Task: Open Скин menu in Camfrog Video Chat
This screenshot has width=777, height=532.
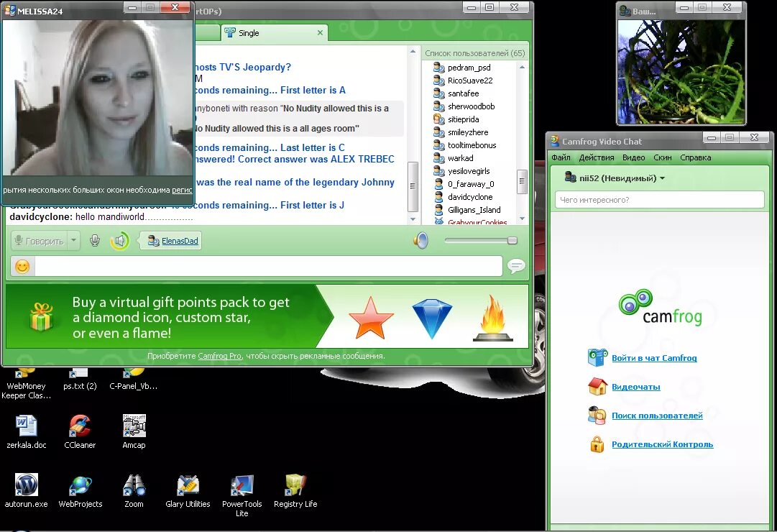Action: coord(662,157)
